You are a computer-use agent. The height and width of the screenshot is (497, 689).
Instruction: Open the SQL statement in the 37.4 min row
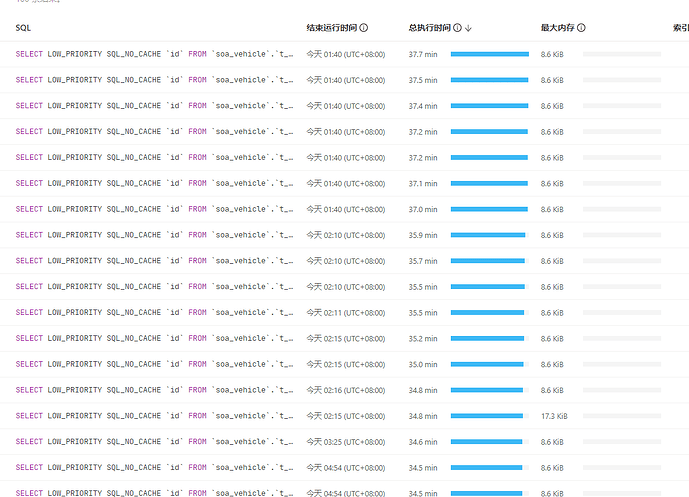click(154, 106)
